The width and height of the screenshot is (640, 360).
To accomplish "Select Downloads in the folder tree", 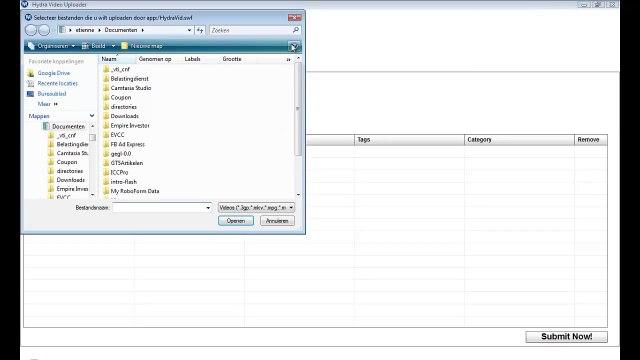I will [x=66, y=180].
